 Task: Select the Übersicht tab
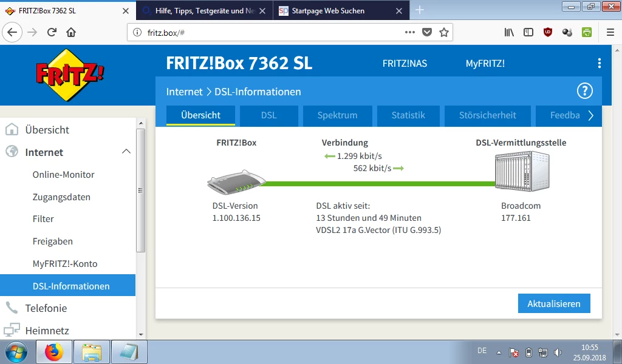click(200, 115)
